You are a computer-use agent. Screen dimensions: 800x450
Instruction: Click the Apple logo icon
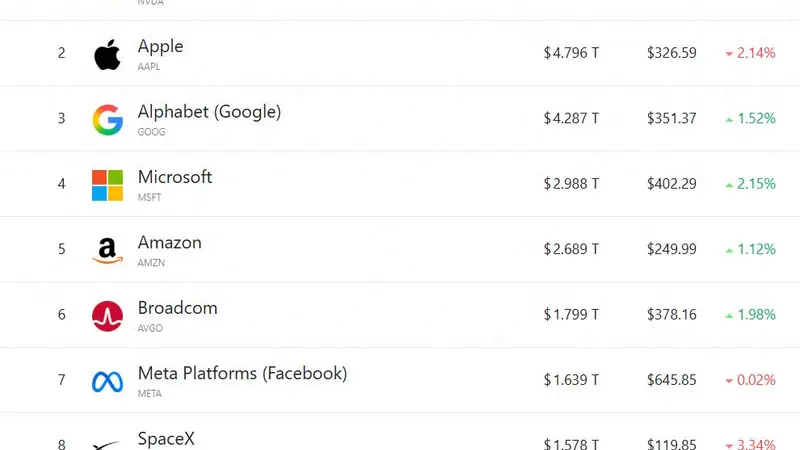(x=107, y=54)
